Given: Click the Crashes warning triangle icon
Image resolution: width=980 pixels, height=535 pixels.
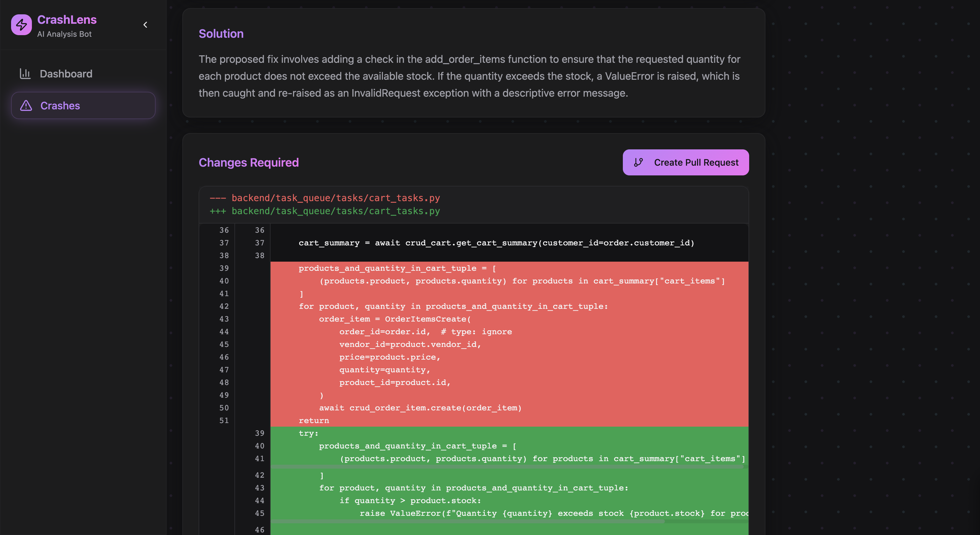Looking at the screenshot, I should point(26,105).
